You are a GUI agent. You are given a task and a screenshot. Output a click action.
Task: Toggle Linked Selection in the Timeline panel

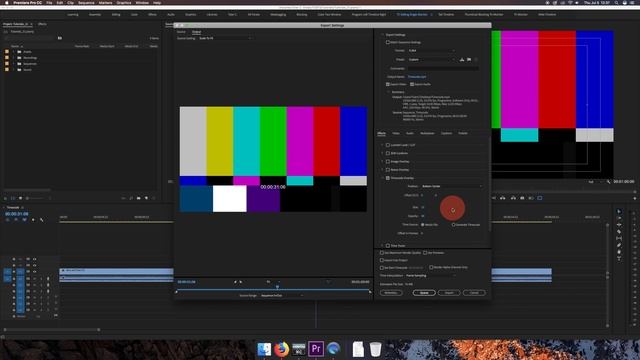tap(24, 220)
